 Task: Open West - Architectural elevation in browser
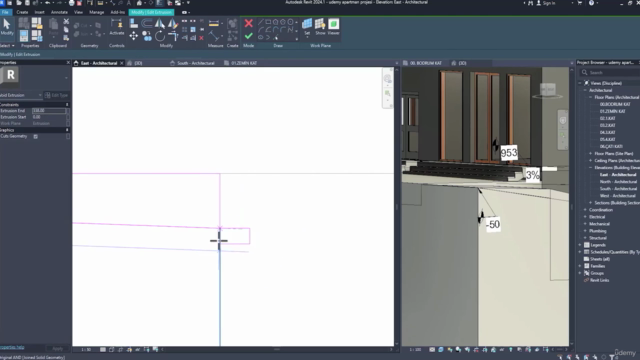[618, 196]
